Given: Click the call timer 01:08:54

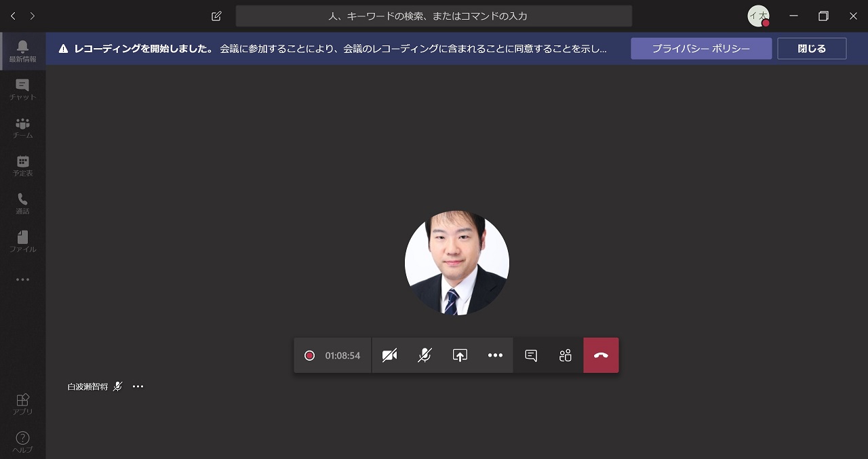Looking at the screenshot, I should click(x=342, y=355).
